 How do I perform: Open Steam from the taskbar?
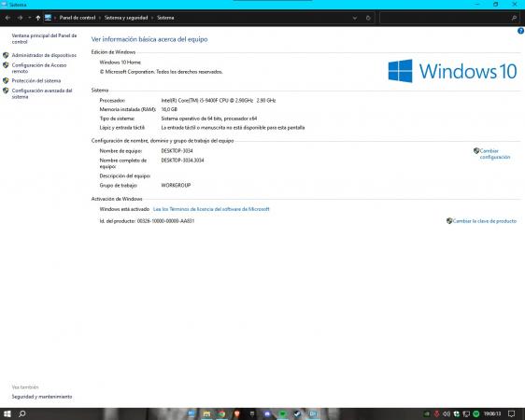pyautogui.click(x=297, y=413)
